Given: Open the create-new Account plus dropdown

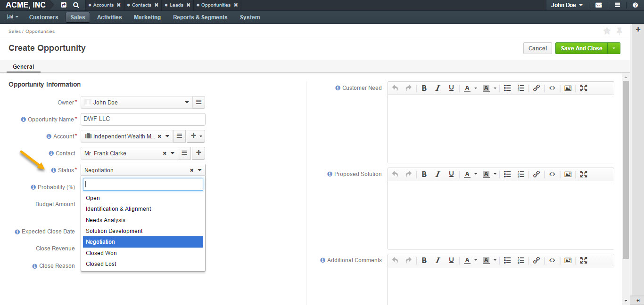Looking at the screenshot, I should coord(196,136).
